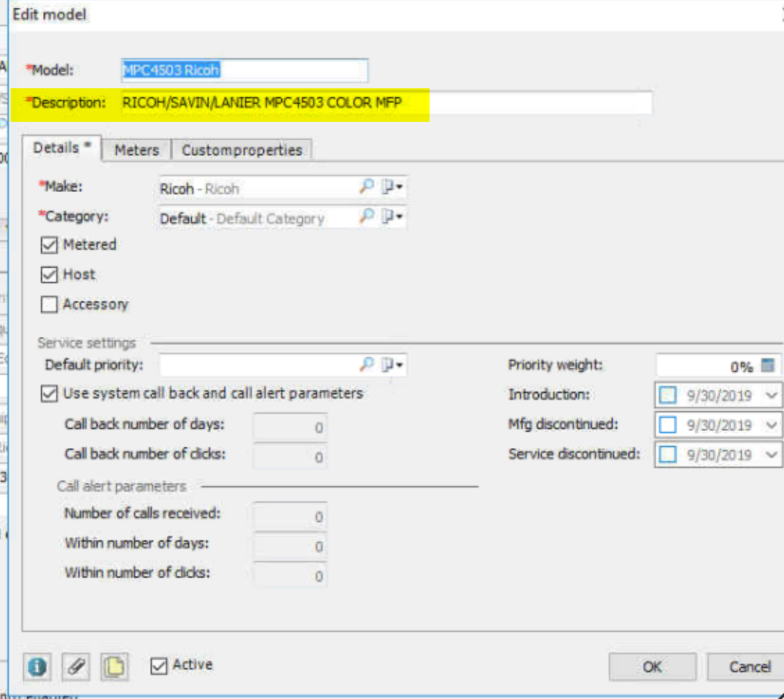
Task: Click the blue information icon
Action: click(37, 666)
